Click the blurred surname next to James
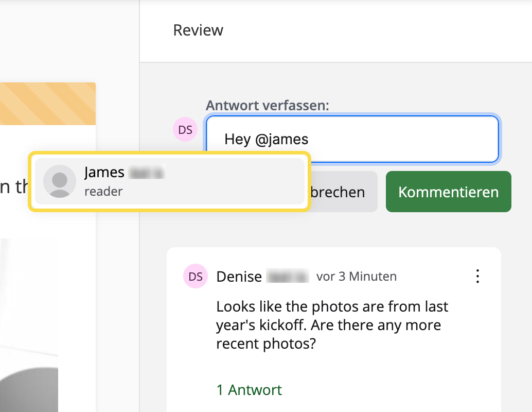The height and width of the screenshot is (412, 532). [146, 173]
